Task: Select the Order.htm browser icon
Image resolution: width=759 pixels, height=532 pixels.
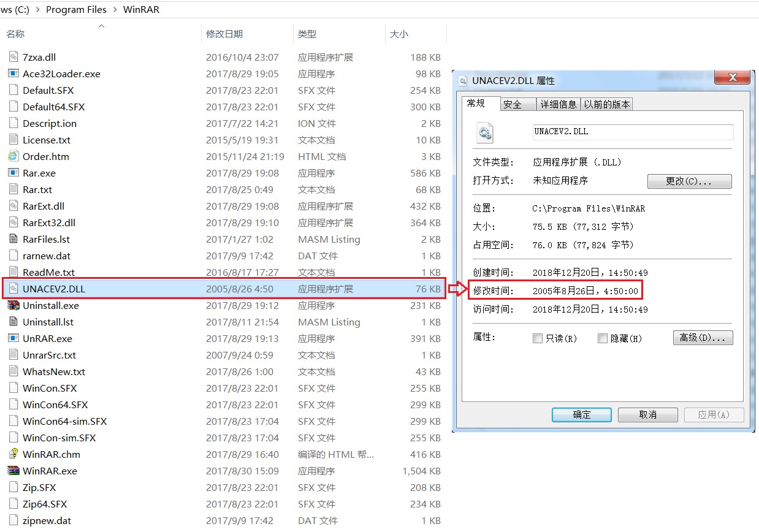Action: click(x=13, y=156)
